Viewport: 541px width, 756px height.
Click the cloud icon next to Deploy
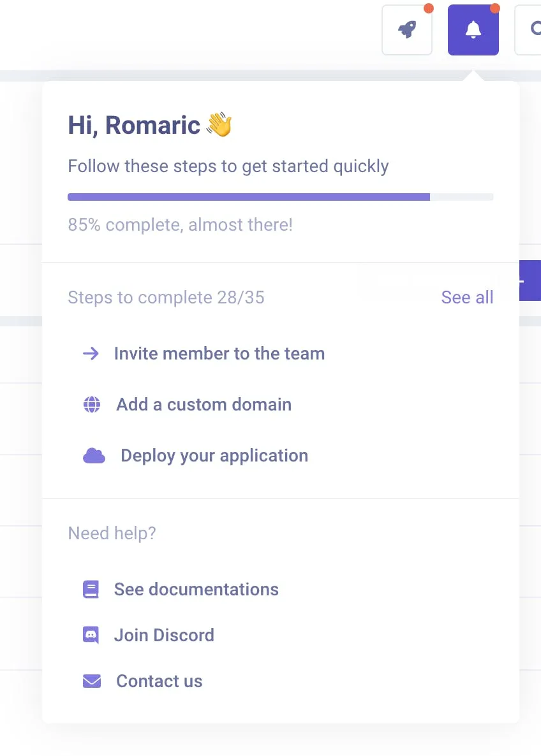click(x=94, y=455)
